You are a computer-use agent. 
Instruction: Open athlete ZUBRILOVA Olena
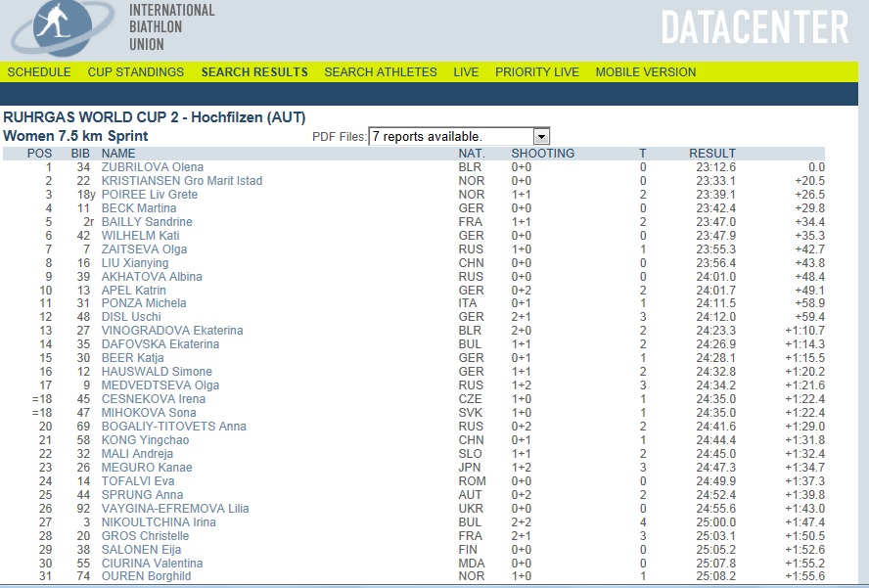153,167
